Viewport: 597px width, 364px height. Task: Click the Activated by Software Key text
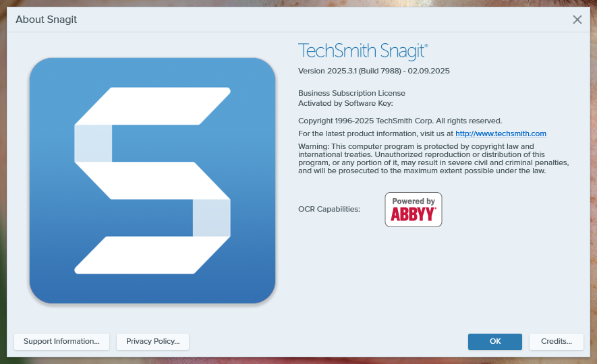pos(345,103)
